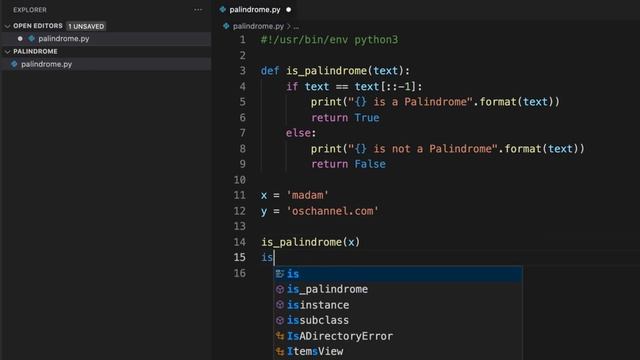640x360 pixels.
Task: Click the breadcrumb ellipsis after palindrome.py
Action: (x=296, y=27)
